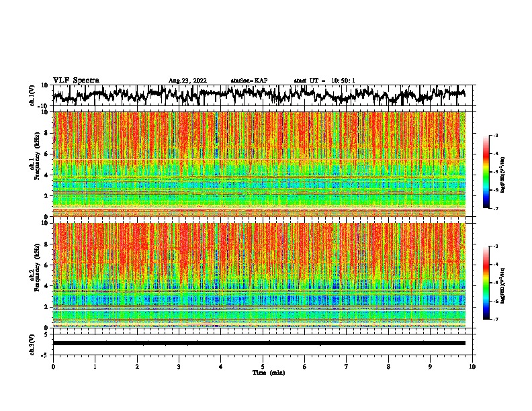Click time axis tick label "3"
The height and width of the screenshot is (411, 532).
tap(179, 367)
